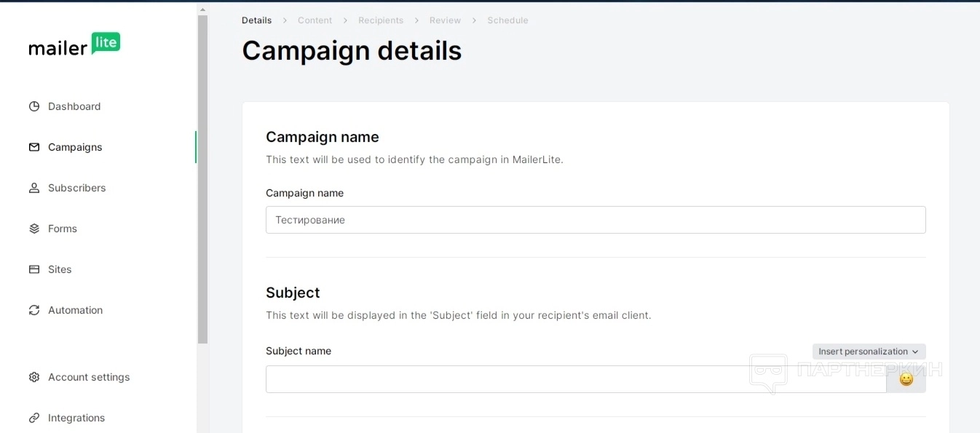
Task: Click the MailerLite logo
Action: point(74,44)
